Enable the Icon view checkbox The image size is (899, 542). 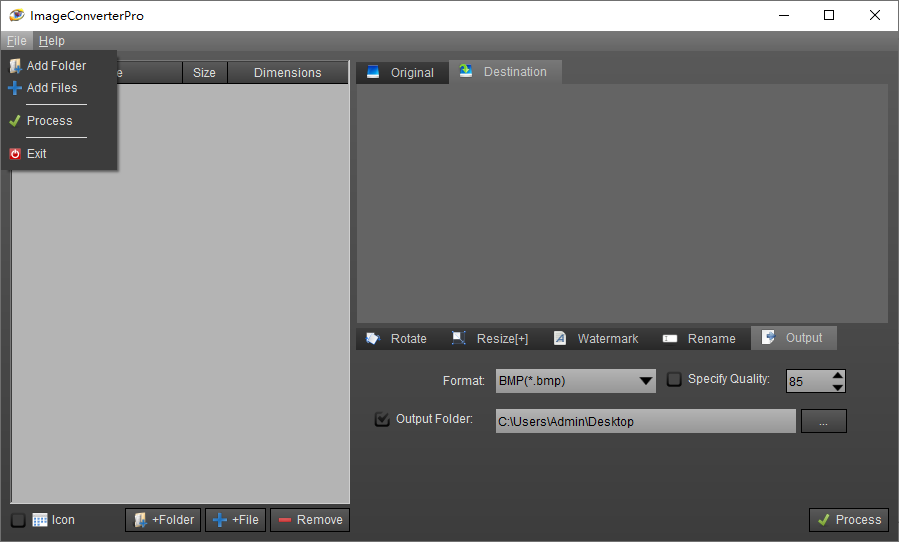tap(18, 520)
